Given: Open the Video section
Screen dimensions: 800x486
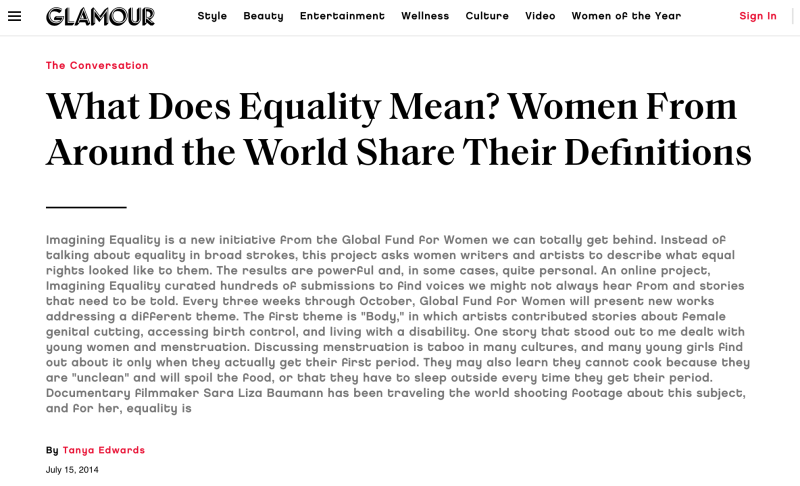Looking at the screenshot, I should tap(540, 16).
